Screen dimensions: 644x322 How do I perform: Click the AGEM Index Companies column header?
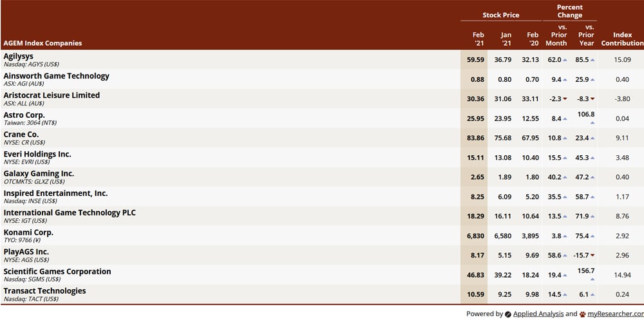coord(43,43)
